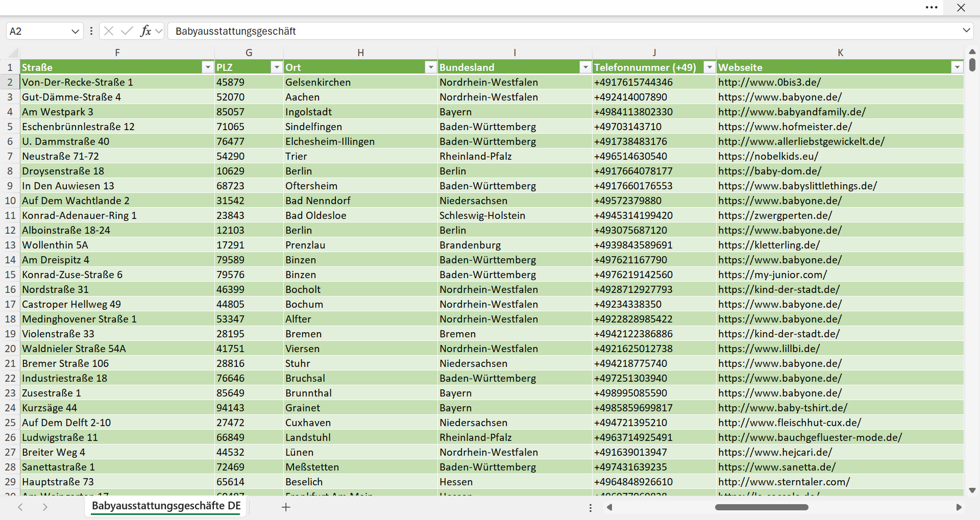This screenshot has height=520, width=980.
Task: Open the Telefonnummer column filter dropdown
Action: point(709,67)
